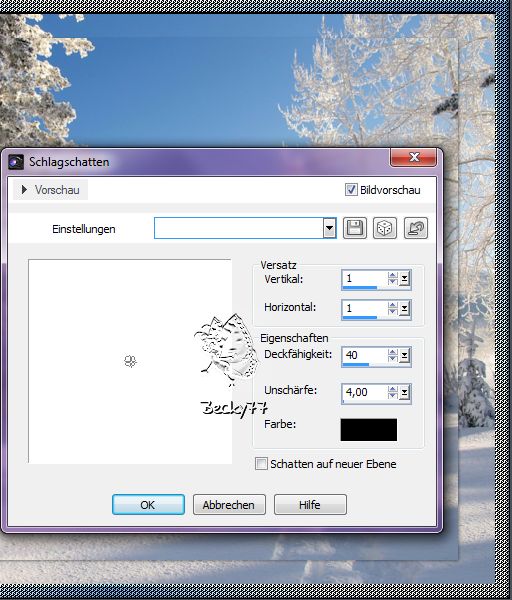
Task: Increase the Deckfähigkeit value with up arrow
Action: [392, 352]
